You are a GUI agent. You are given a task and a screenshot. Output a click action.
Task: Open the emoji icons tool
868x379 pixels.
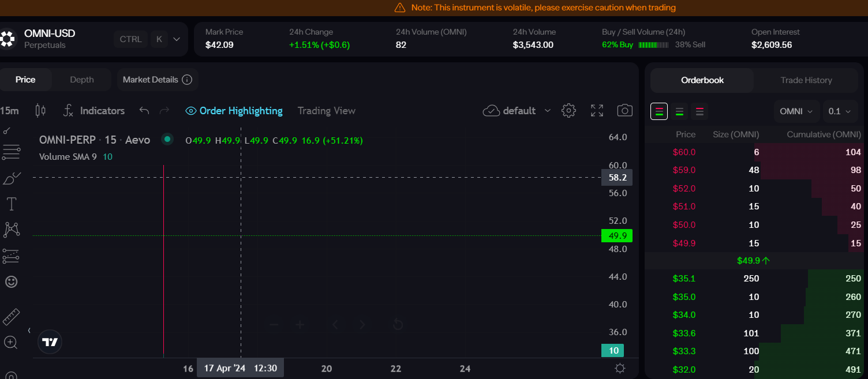point(11,282)
